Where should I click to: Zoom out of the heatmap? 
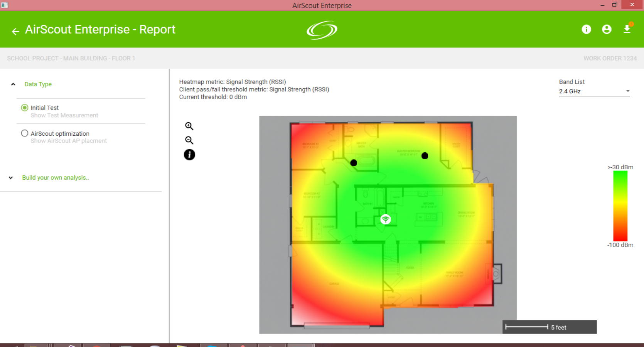coord(189,140)
